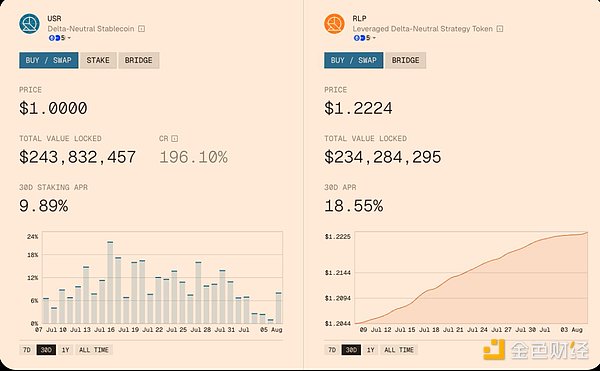Click the CR info icon
Image resolution: width=600 pixels, height=371 pixels.
pos(174,138)
